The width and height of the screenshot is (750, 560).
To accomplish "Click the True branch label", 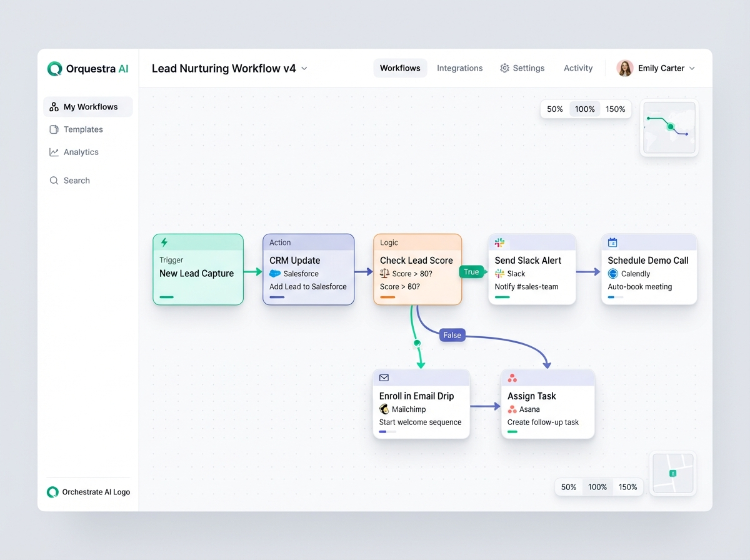I will click(x=471, y=272).
